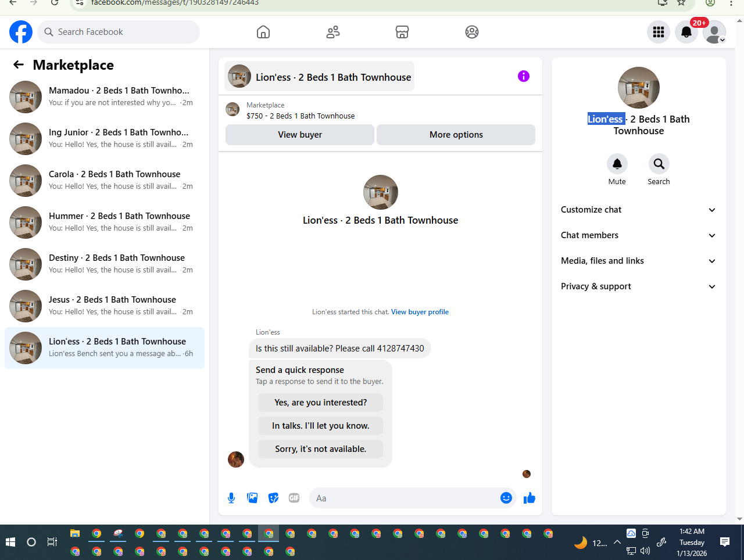Open the Groups icon in top navigation
This screenshot has width=744, height=560.
(x=472, y=32)
